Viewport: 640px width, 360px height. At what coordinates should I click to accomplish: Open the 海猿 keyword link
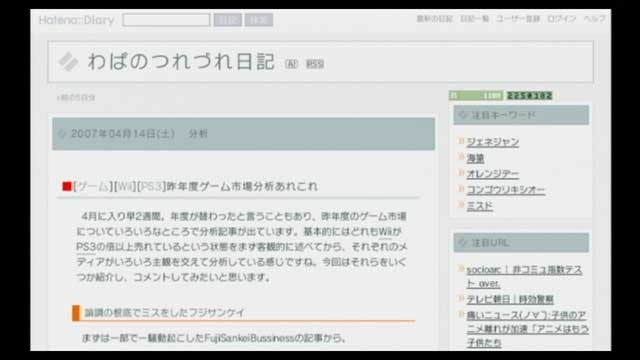click(476, 158)
